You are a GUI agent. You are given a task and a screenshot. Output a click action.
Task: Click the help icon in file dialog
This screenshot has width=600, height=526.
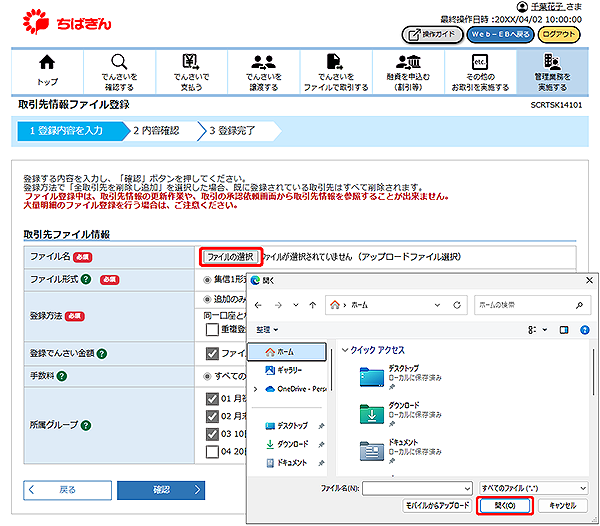point(585,330)
